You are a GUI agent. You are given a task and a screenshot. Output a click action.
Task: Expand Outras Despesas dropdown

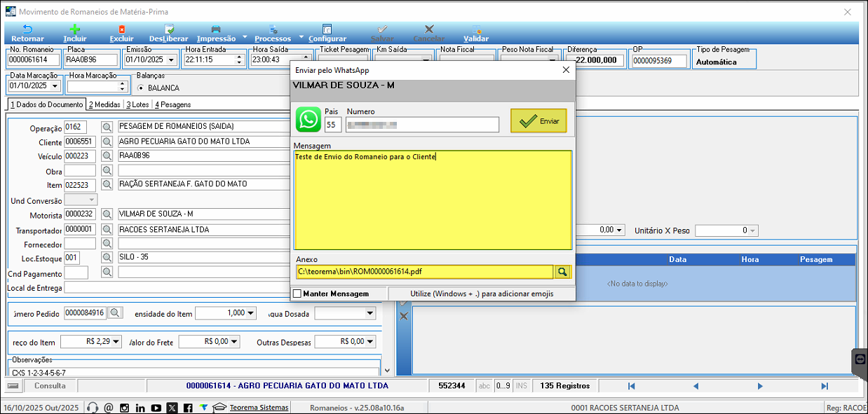(x=370, y=342)
